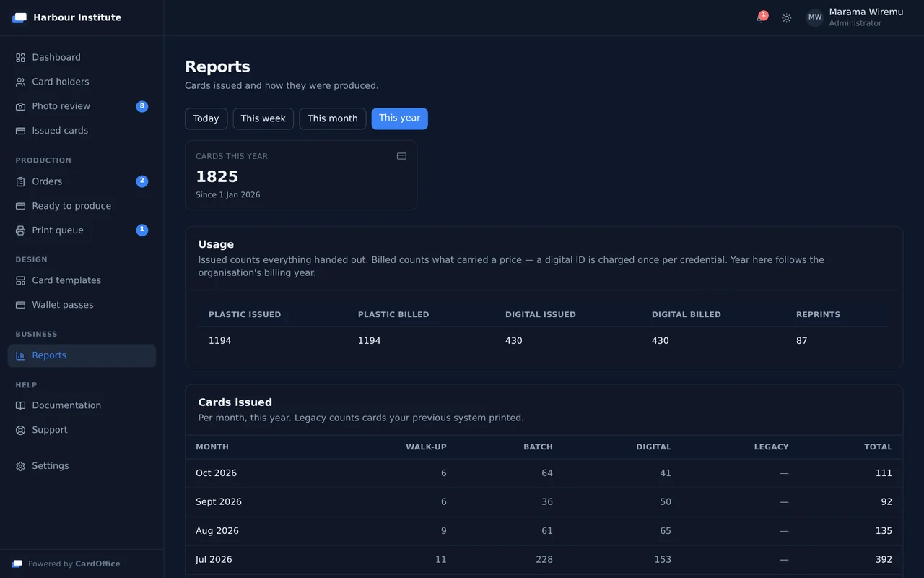This screenshot has height=578, width=924.
Task: Click the Reports bar chart icon
Action: [x=20, y=355]
